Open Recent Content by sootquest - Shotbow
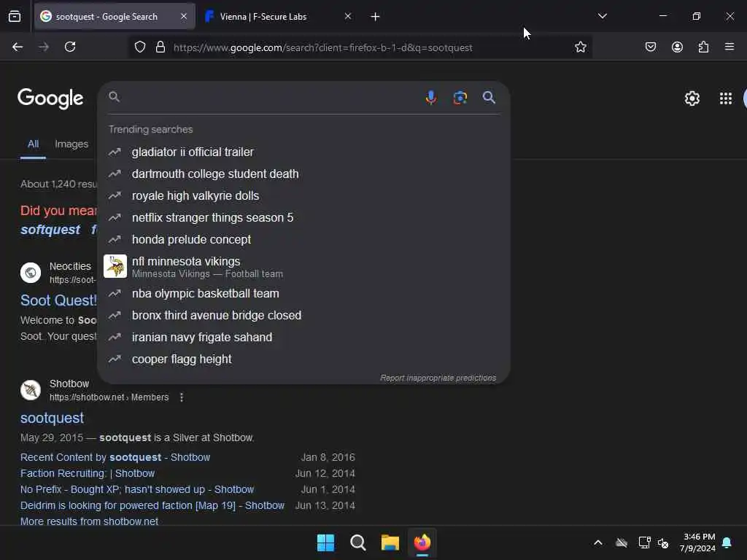 115,457
